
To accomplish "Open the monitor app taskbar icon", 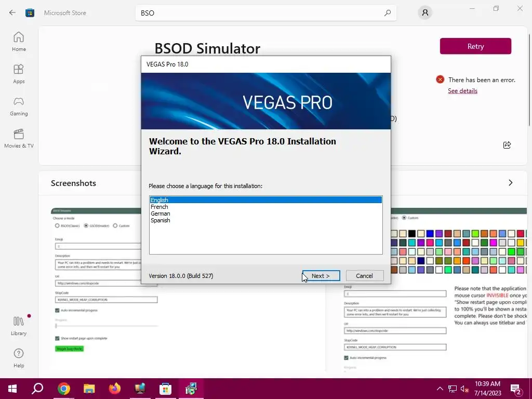I will 140,389.
